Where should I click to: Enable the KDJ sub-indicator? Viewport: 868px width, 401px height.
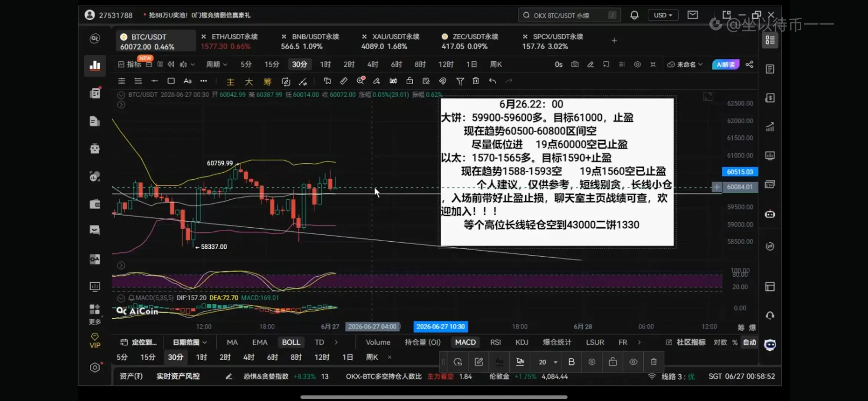[x=522, y=342]
